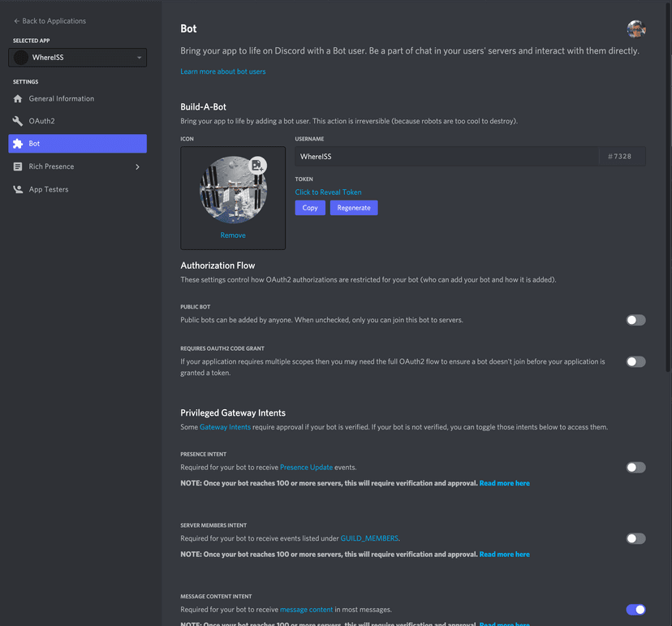Open the GUILD_MEMBERS link
Screen dimensions: 672x626
369,538
